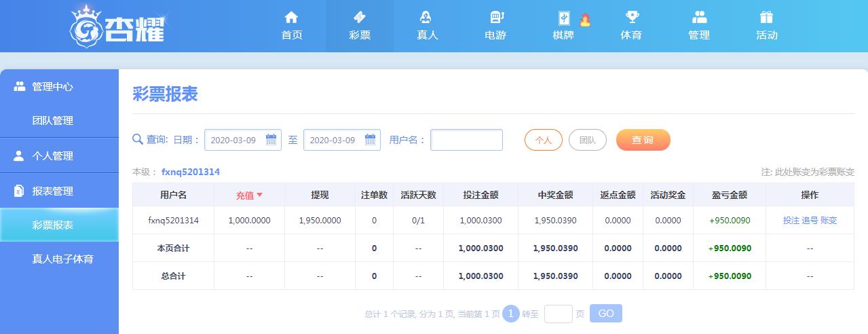Click the 棋牌 mahjong tile icon
Screen dimensions: 868x334
click(563, 18)
